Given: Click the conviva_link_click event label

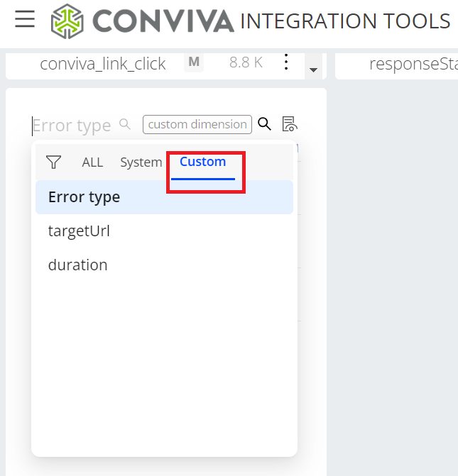Looking at the screenshot, I should [x=103, y=64].
